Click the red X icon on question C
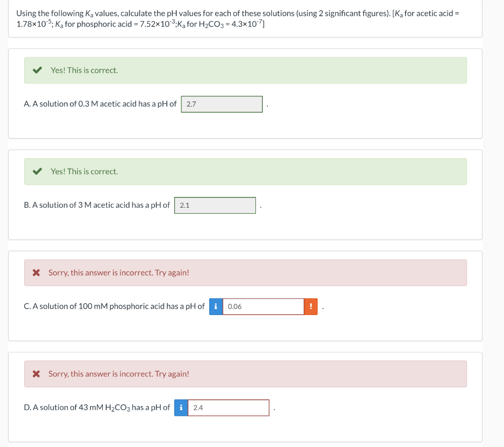This screenshot has width=504, height=447. pos(37,272)
